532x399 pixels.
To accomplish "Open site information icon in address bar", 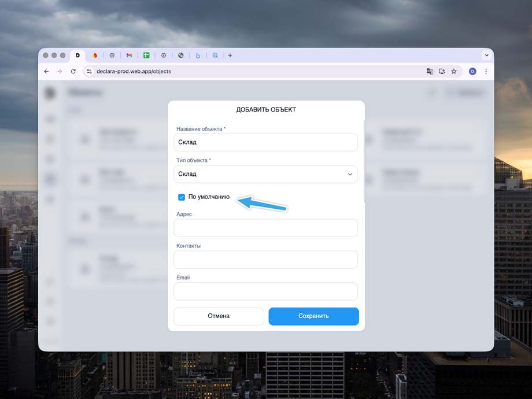I will tap(89, 71).
